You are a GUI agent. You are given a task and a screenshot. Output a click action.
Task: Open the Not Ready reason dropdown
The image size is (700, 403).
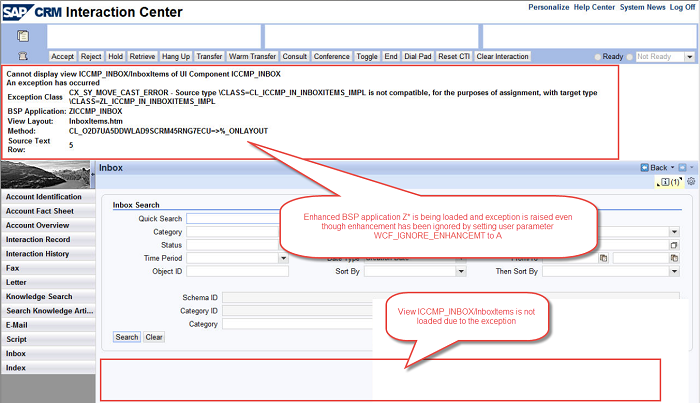coord(690,57)
